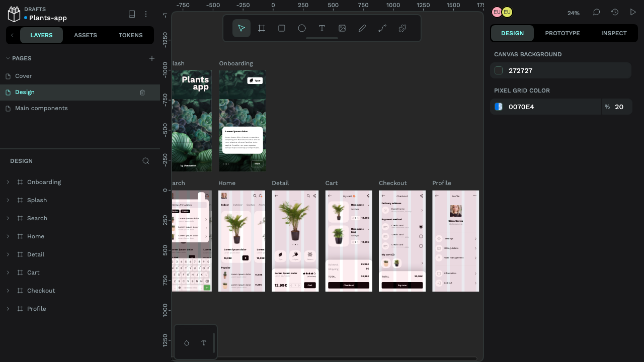Click the horizontal canvas scrollbar
This screenshot has width=644, height=362.
[325, 358]
